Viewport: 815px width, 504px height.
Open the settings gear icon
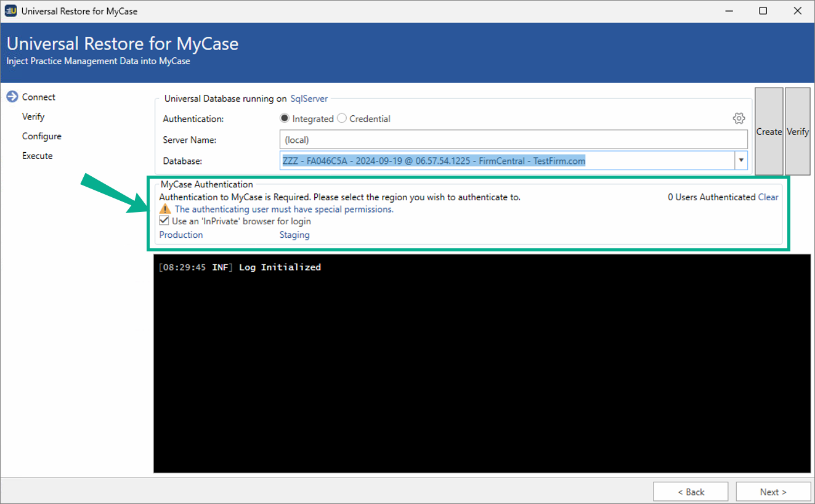coord(739,118)
